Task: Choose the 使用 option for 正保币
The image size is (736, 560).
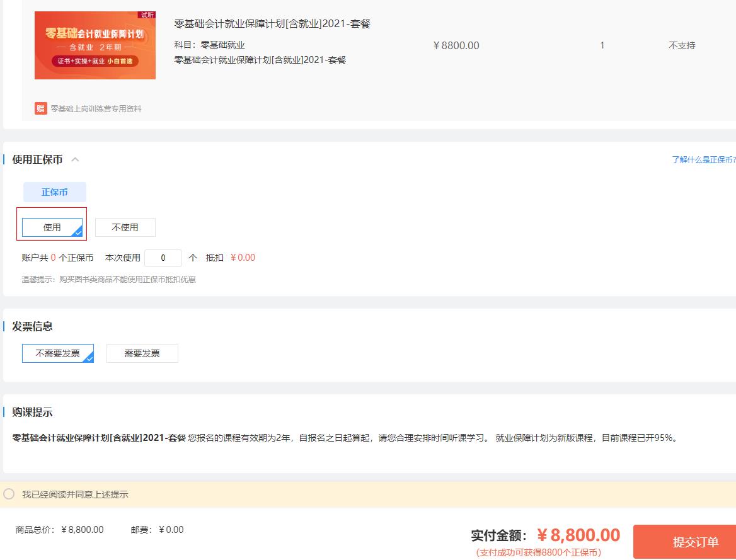Action: (52, 227)
